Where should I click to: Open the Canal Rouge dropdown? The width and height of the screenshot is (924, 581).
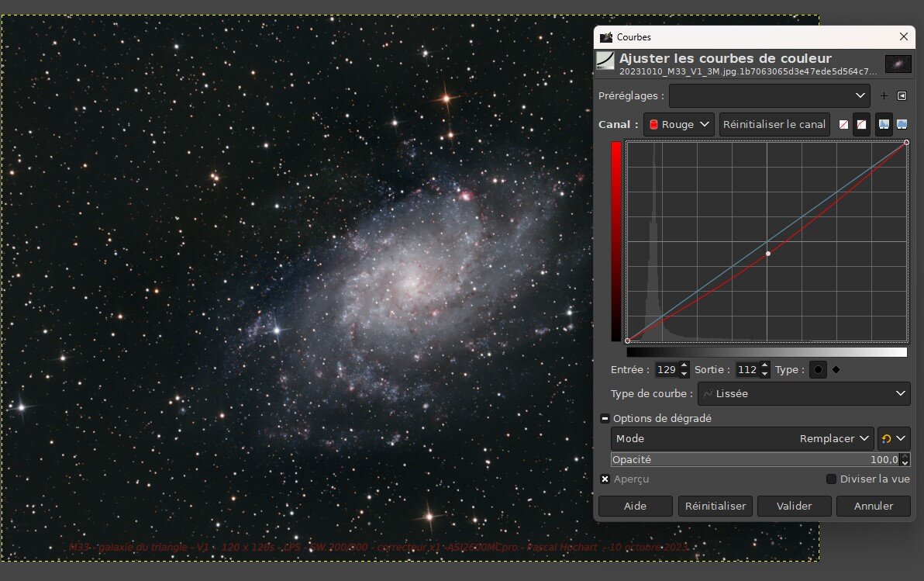click(678, 124)
